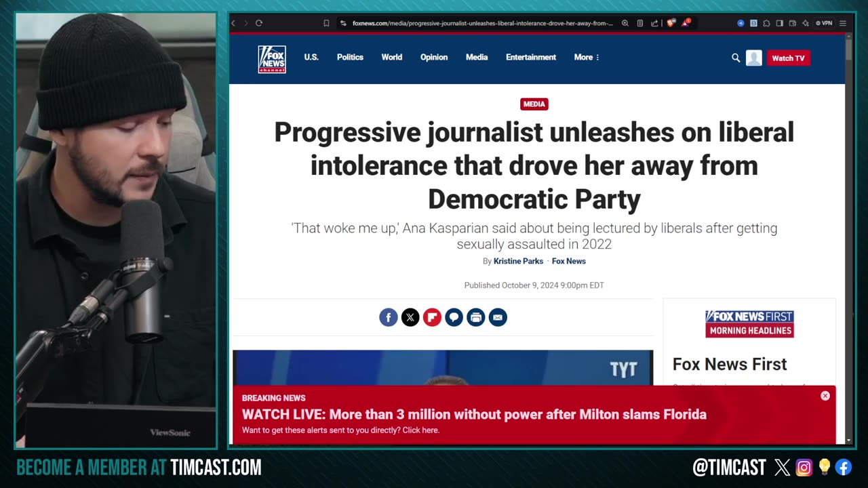Click the Watch TV button
The width and height of the screenshot is (868, 488).
788,58
